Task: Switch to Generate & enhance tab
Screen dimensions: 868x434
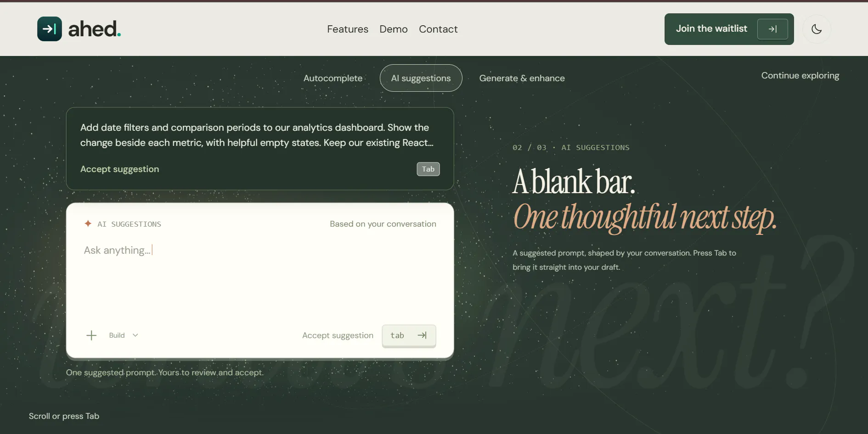Action: point(522,78)
